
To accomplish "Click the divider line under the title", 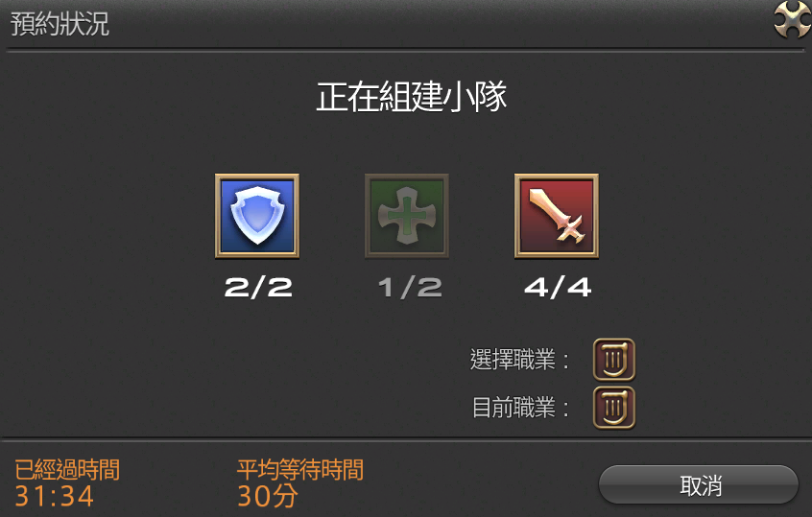I will point(406,50).
